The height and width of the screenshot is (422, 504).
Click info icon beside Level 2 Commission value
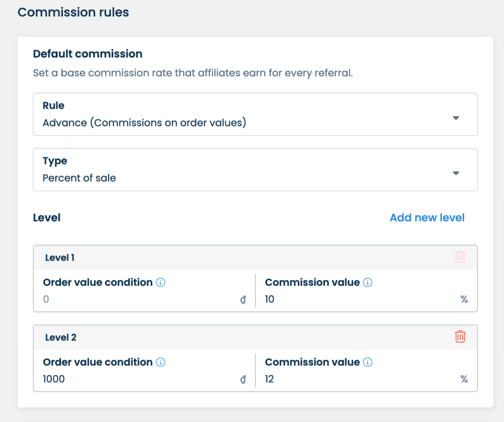pyautogui.click(x=368, y=362)
